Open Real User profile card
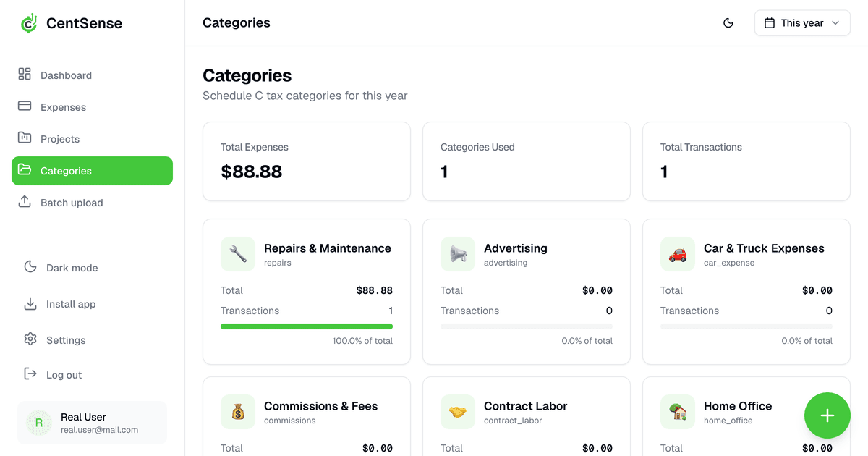 click(x=92, y=423)
